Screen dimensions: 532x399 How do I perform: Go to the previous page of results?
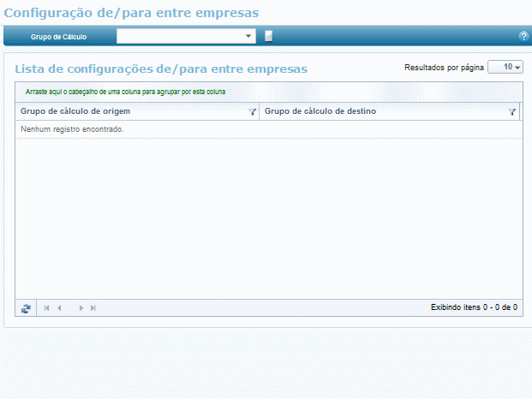coord(59,307)
